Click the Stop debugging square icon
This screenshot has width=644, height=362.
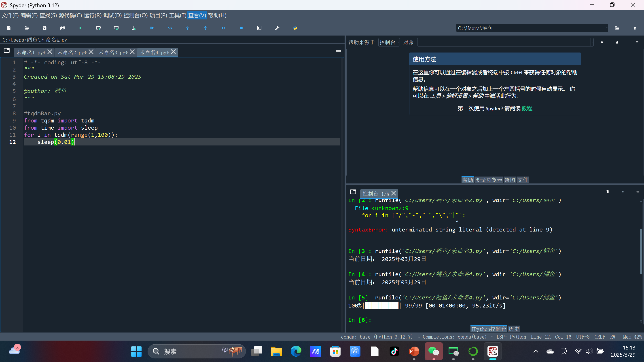click(241, 28)
